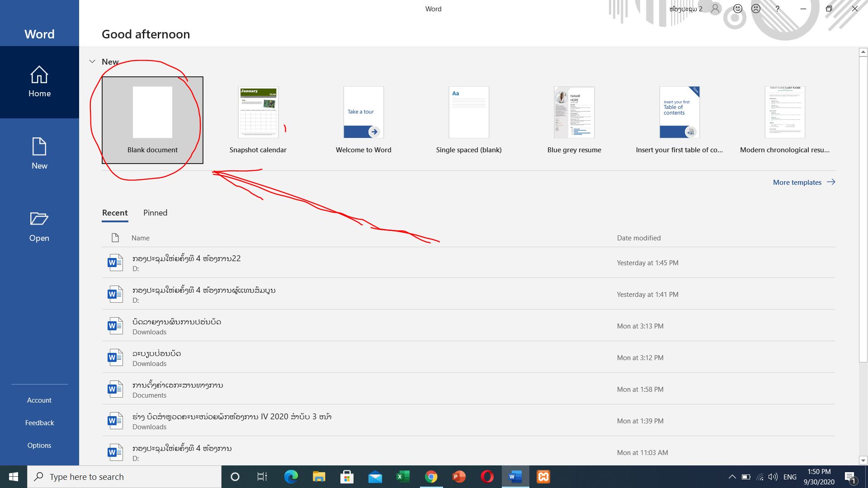
Task: Open file modified Yesterday at 1:41 PM
Action: tap(468, 294)
